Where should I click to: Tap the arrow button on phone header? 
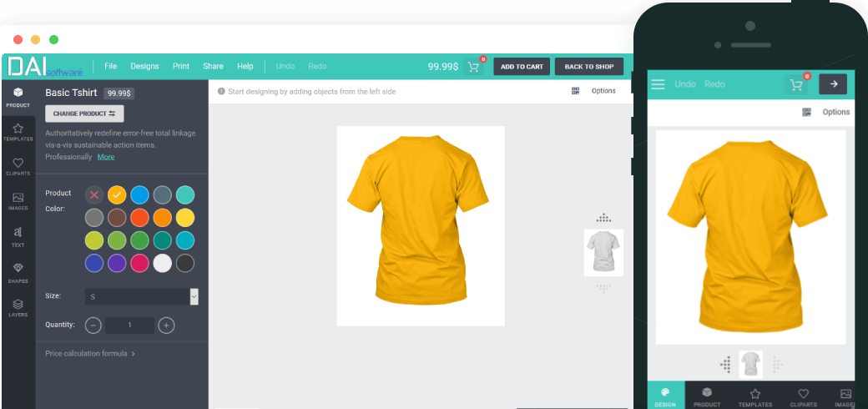(x=834, y=84)
